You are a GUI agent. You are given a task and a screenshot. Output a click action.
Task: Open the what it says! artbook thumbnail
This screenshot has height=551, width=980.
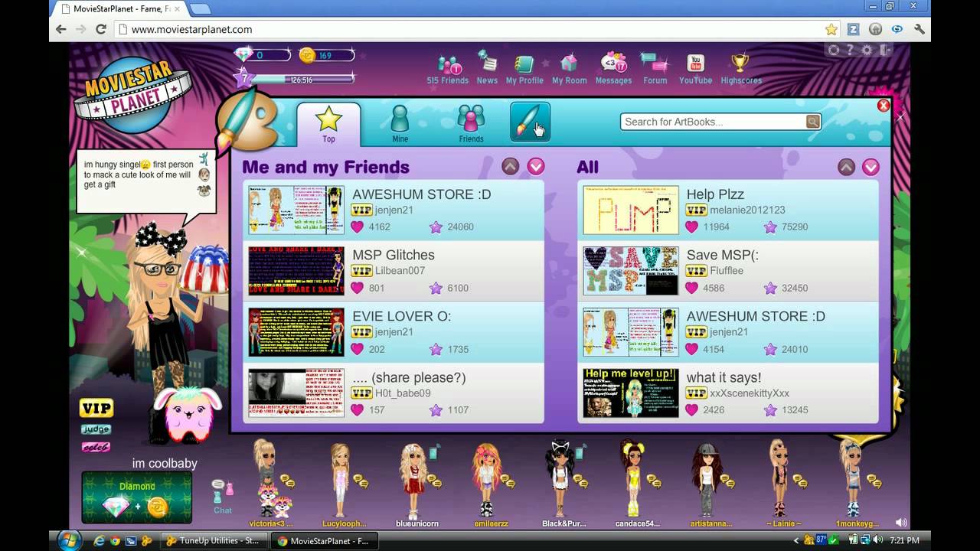[631, 393]
